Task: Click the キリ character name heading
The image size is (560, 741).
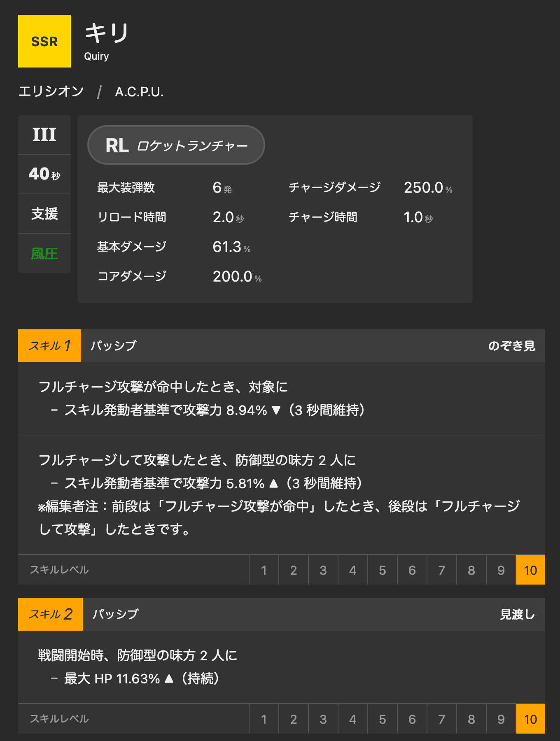Action: point(107,33)
